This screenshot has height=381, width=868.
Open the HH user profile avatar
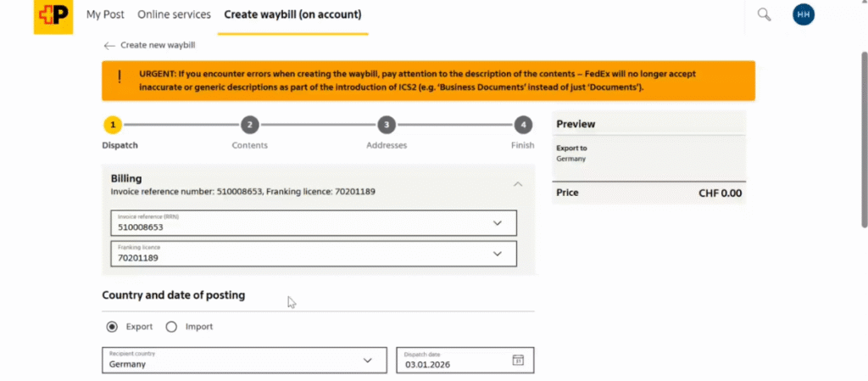(803, 14)
